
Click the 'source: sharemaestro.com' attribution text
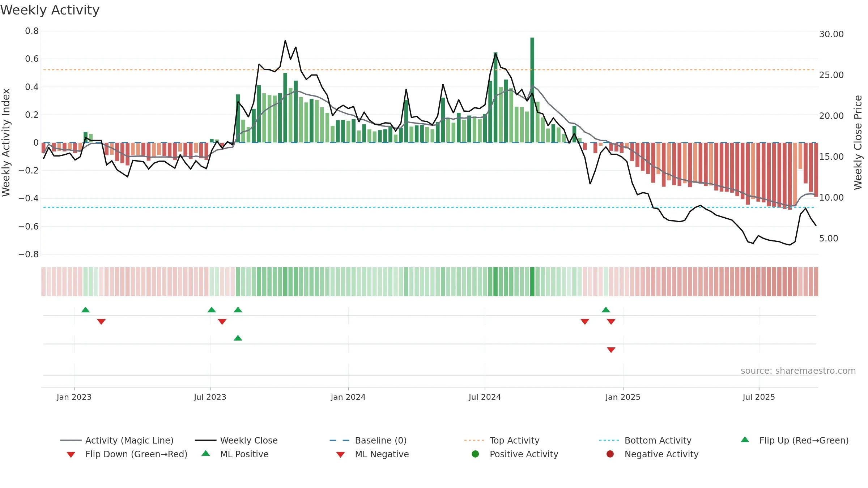[x=798, y=371]
